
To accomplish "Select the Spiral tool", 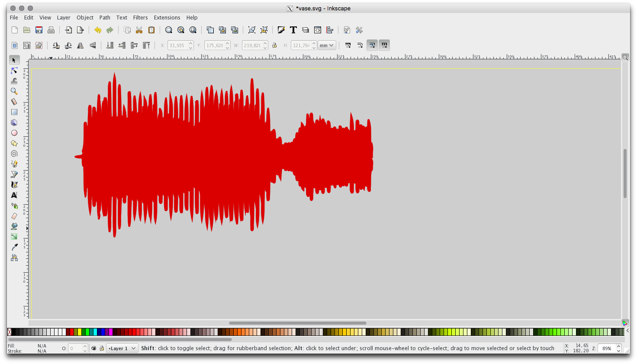I will [14, 154].
